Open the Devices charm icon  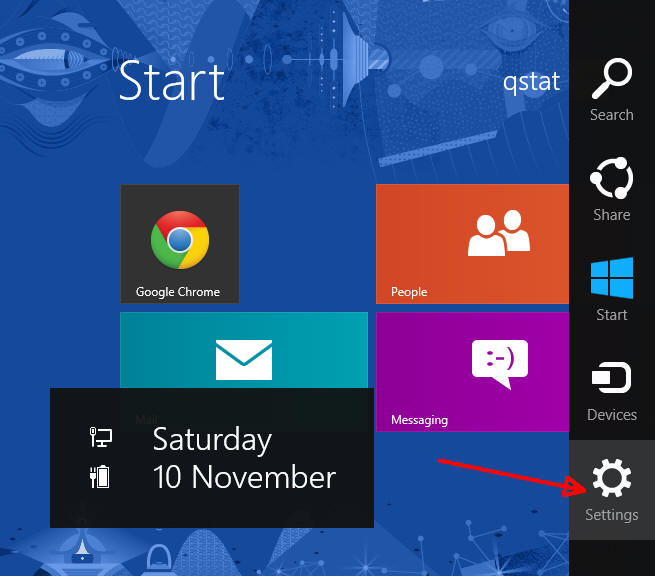coord(611,379)
